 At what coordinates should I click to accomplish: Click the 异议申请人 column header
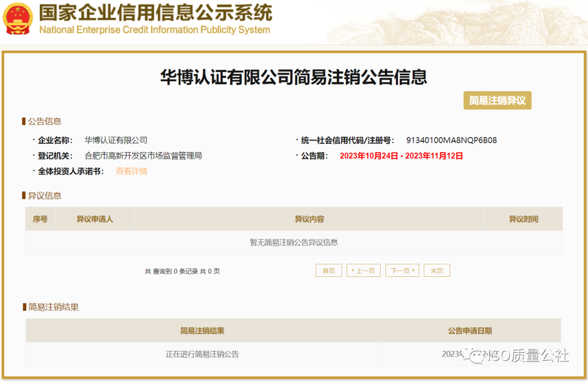tap(95, 219)
